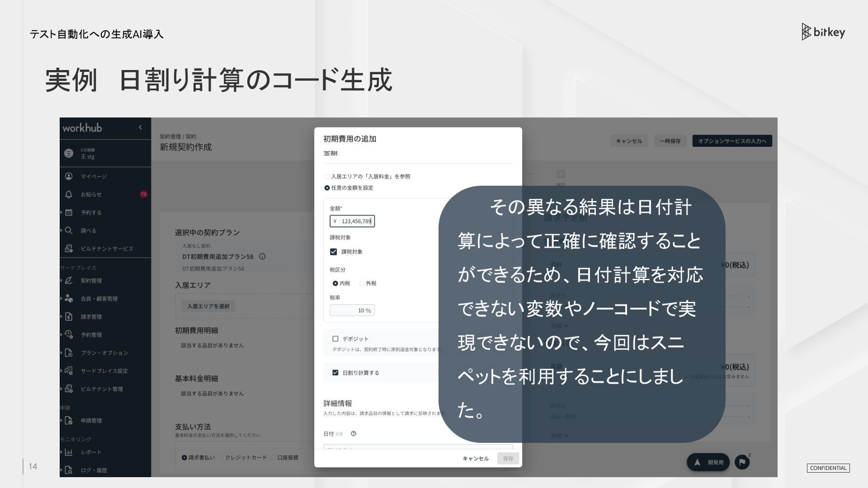Expand 請求管理 sidebar arrow
Viewport: 868px width, 488px height.
pos(61,317)
